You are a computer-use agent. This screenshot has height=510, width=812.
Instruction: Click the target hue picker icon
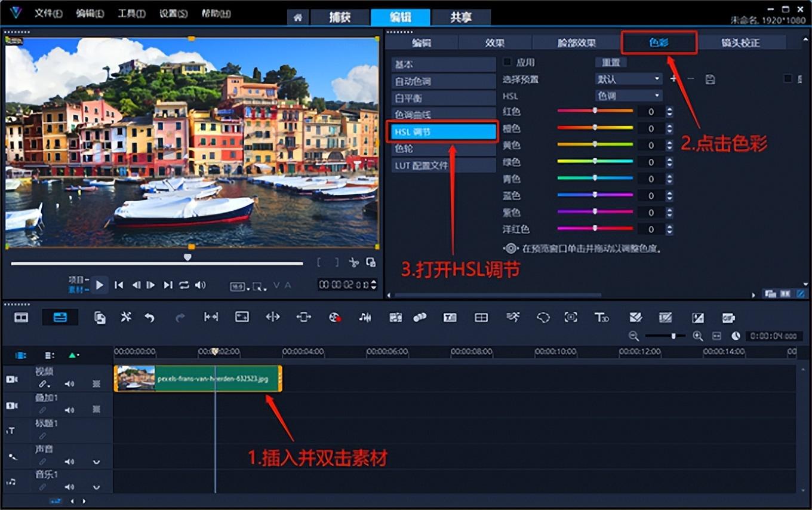coord(510,248)
